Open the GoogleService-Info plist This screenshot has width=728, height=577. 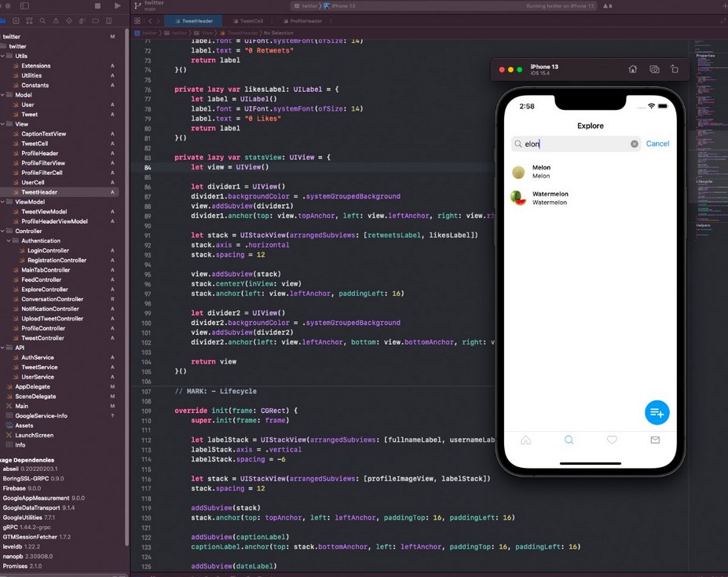pyautogui.click(x=41, y=416)
